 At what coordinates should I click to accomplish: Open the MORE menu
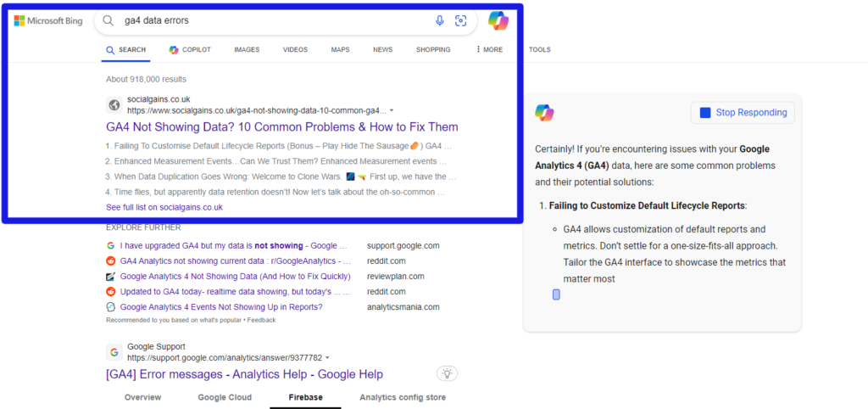click(x=489, y=49)
